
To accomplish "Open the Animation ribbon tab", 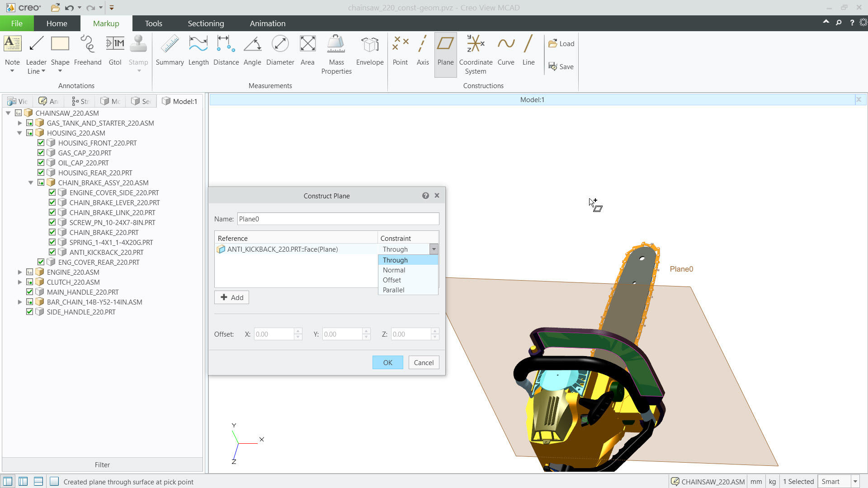I will click(x=268, y=23).
